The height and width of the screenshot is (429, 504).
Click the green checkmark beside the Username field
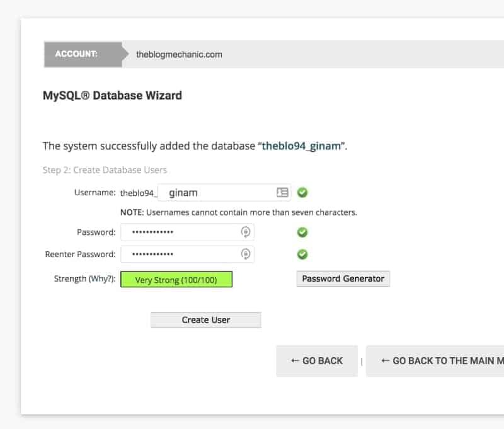302,193
